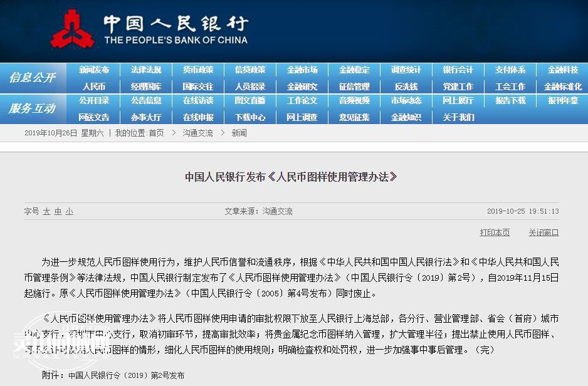The width and height of the screenshot is (588, 386).
Task: Open 公告信息 under 服务互动
Action: [146, 100]
